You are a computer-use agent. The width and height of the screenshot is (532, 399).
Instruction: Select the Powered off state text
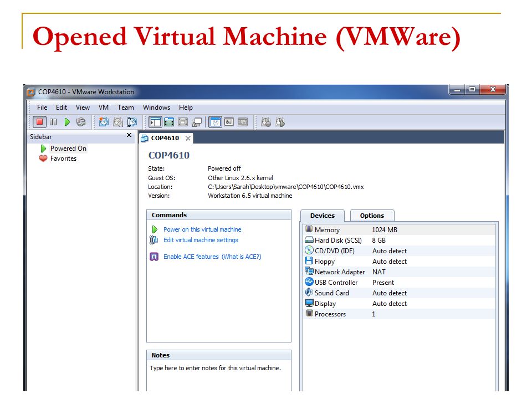[x=224, y=168]
